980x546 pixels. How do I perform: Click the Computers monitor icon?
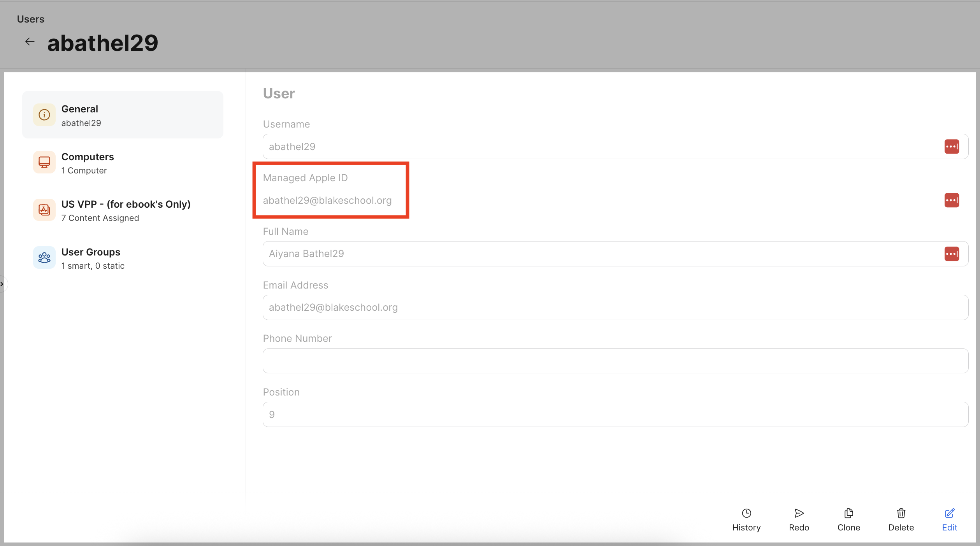[x=44, y=163]
